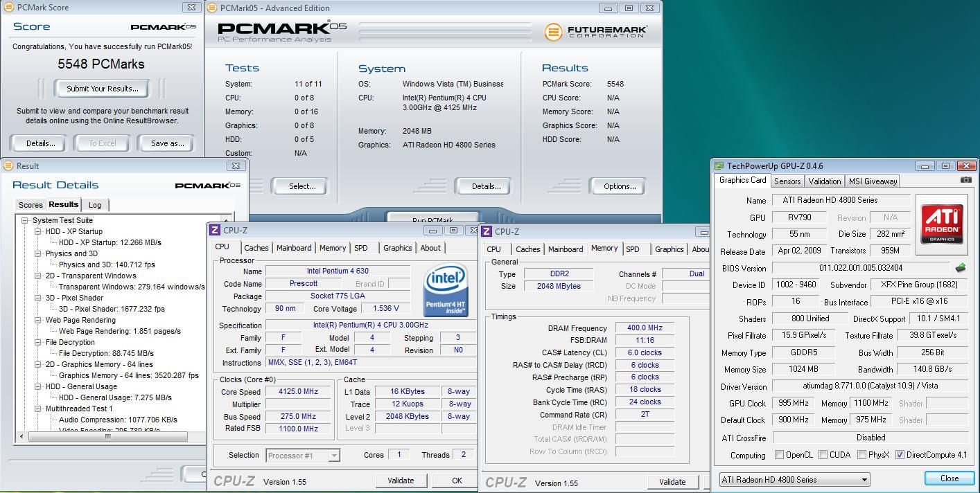Viewport: 980px width, 493px height.
Task: Click the Subvendor XFX Pine Group field
Action: tap(919, 285)
